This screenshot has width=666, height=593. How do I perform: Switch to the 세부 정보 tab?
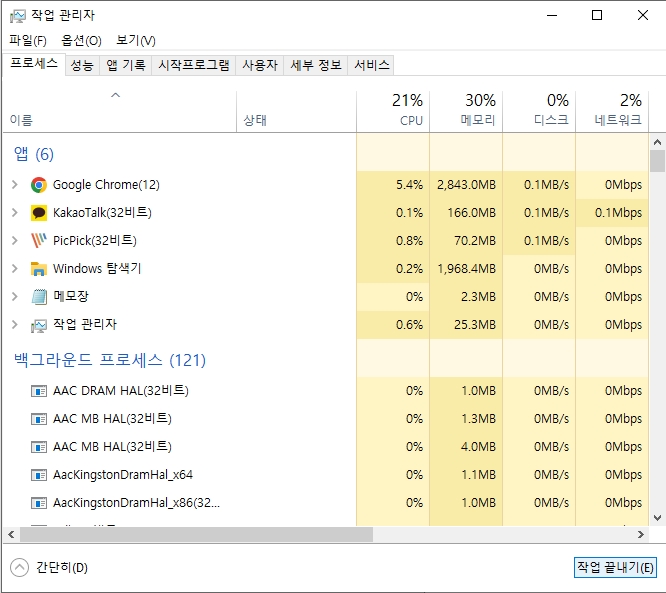(x=316, y=65)
